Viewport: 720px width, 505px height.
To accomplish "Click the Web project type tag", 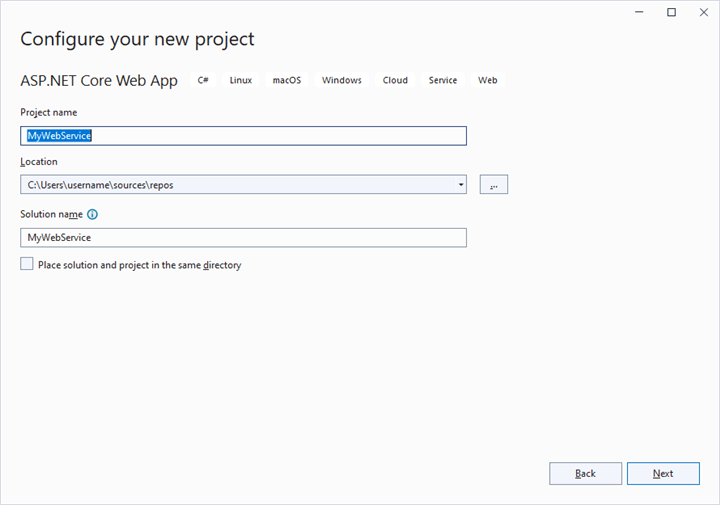I will [x=487, y=80].
